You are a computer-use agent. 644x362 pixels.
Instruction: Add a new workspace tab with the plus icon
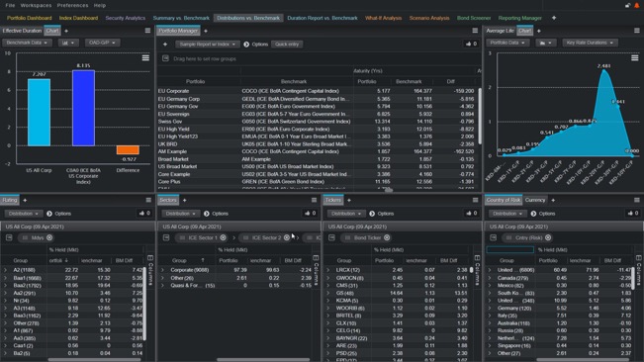(x=554, y=18)
